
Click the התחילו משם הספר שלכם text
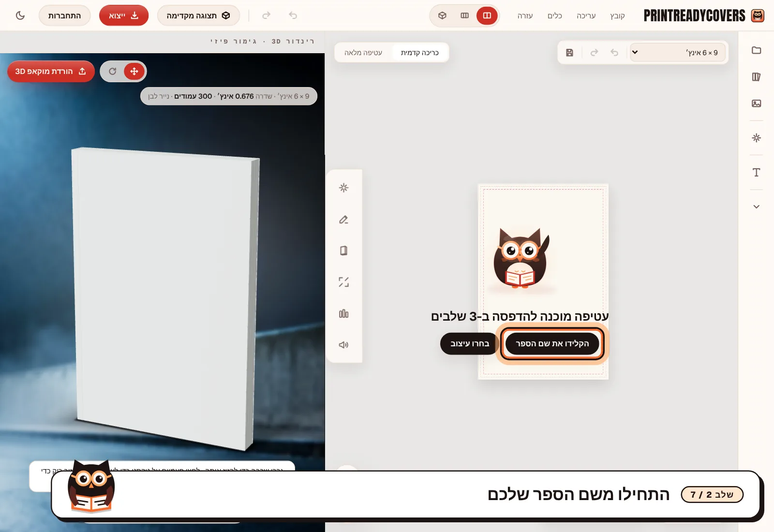(x=579, y=494)
